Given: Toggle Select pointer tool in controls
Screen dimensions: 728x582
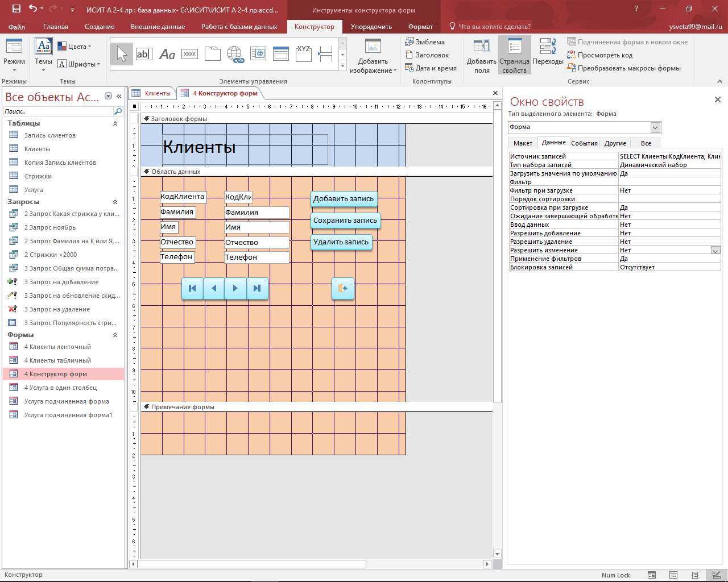Looking at the screenshot, I should 121,54.
